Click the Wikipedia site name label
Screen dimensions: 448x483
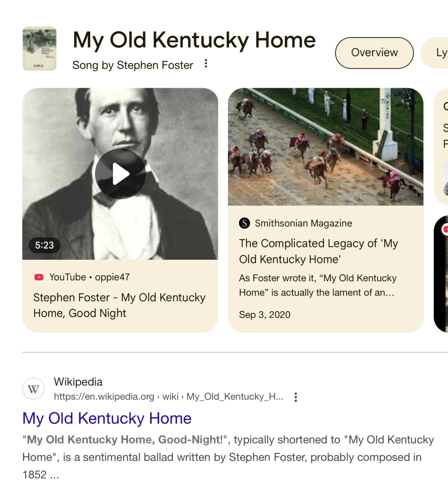[78, 382]
